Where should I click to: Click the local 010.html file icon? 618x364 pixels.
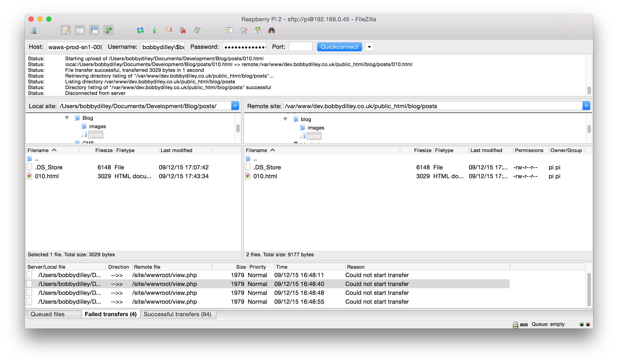(30, 176)
